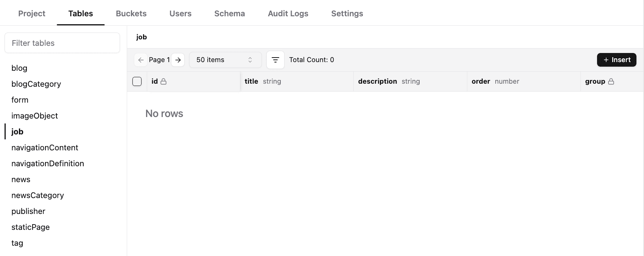Select the blogCategory table
Image resolution: width=644 pixels, height=256 pixels.
point(36,84)
